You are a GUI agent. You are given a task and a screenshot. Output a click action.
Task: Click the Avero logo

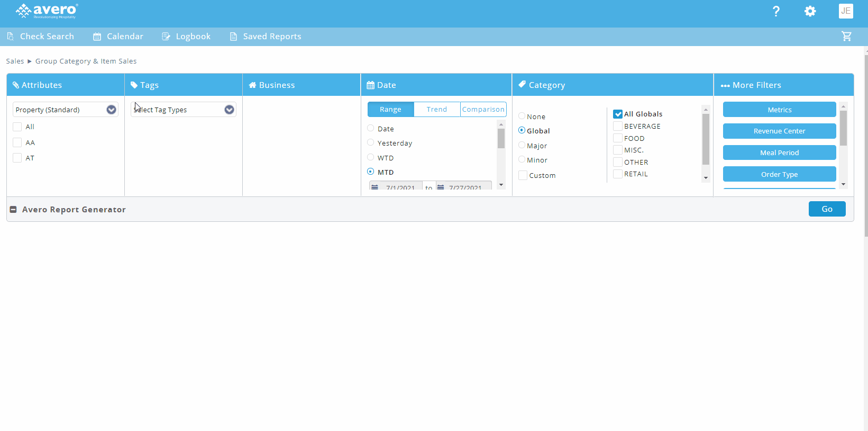pos(47,11)
